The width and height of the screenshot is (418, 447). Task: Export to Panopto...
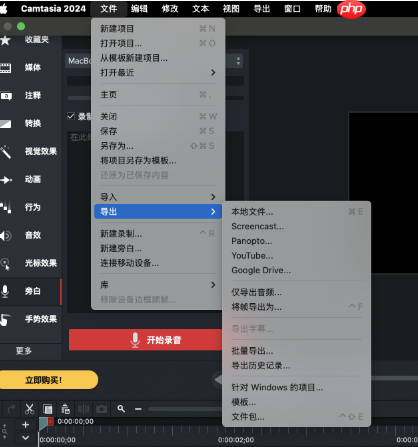(297, 241)
